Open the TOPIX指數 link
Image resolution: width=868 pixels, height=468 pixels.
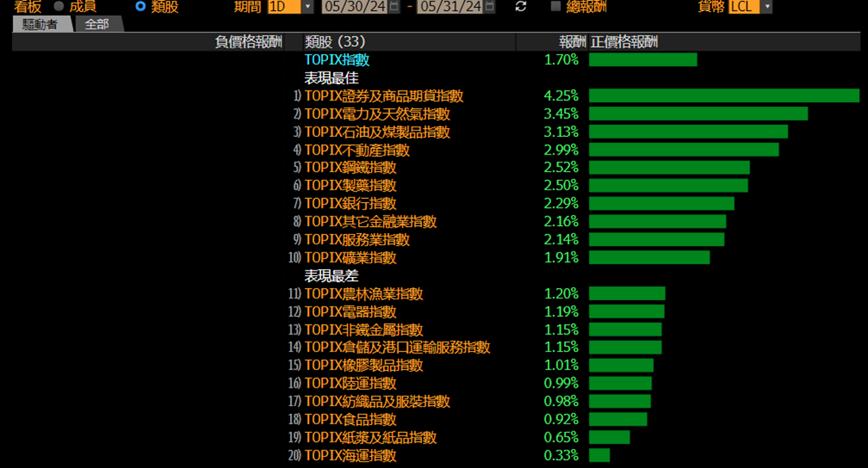337,60
